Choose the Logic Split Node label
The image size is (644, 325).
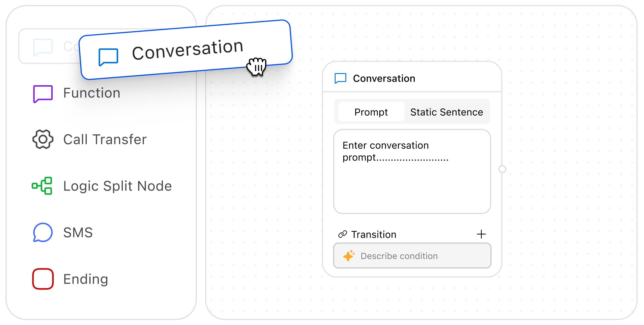(x=117, y=186)
